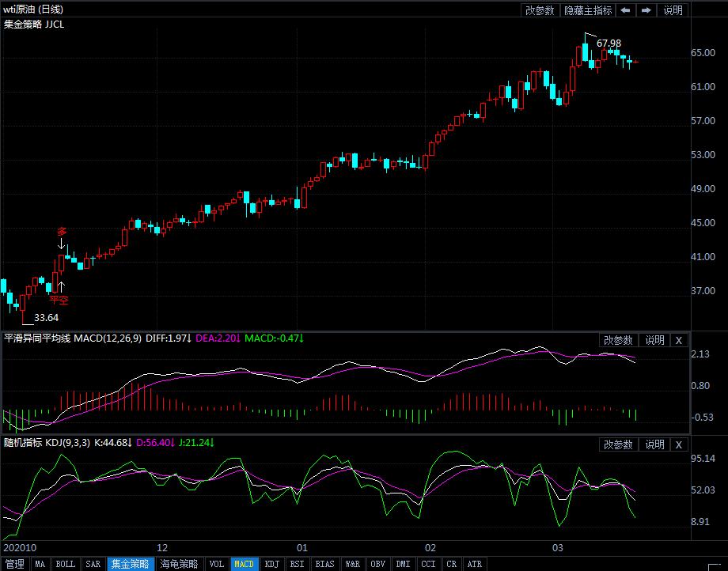Open the 管理 indicator management menu
The image size is (728, 571).
(14, 564)
